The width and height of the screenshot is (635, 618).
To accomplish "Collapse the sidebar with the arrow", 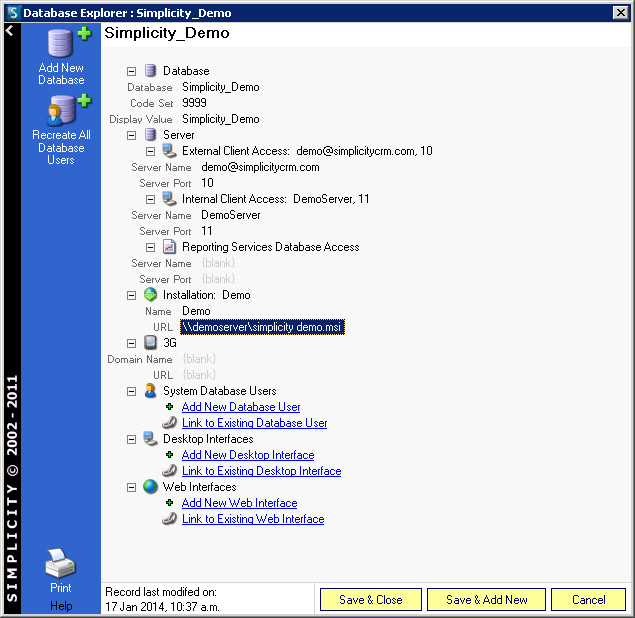I will (x=9, y=31).
